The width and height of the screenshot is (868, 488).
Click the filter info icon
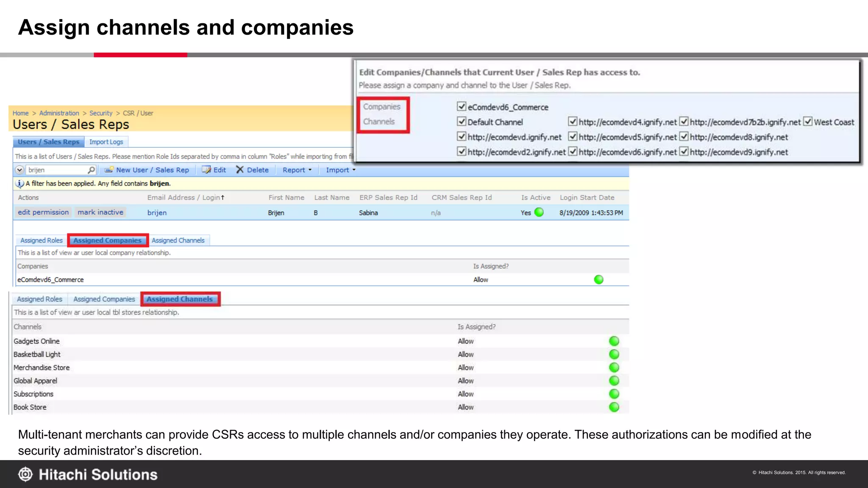(19, 183)
